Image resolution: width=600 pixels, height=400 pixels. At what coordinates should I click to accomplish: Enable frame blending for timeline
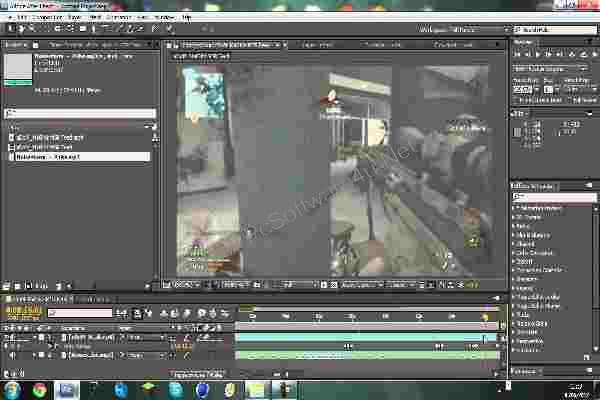(174, 314)
